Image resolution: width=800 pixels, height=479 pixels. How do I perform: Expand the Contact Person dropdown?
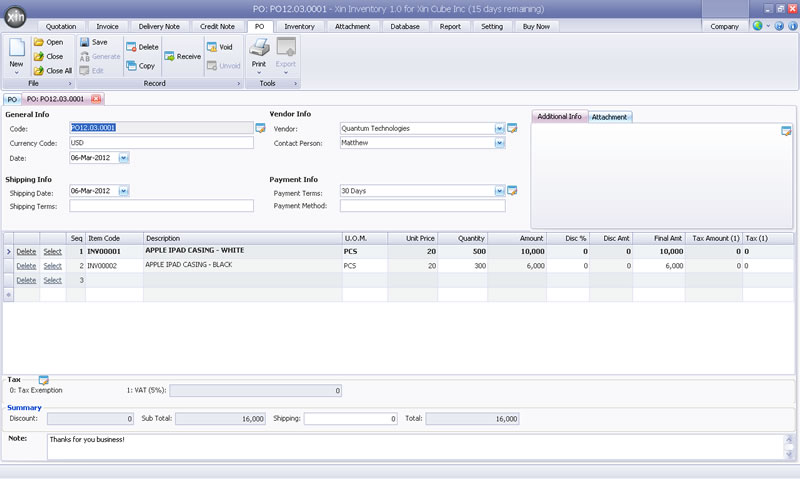499,143
